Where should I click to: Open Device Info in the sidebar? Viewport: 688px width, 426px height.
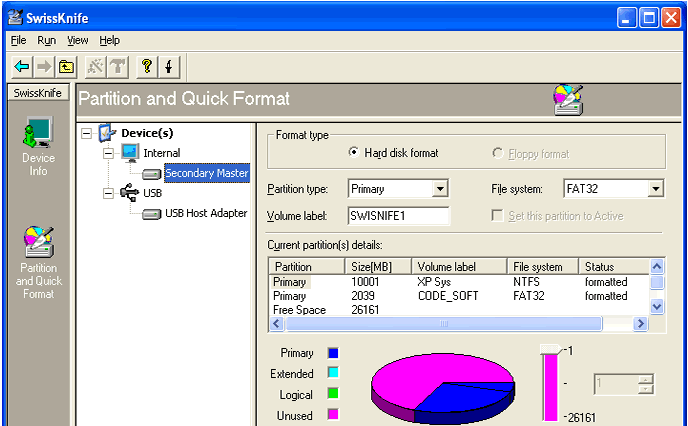pos(39,147)
